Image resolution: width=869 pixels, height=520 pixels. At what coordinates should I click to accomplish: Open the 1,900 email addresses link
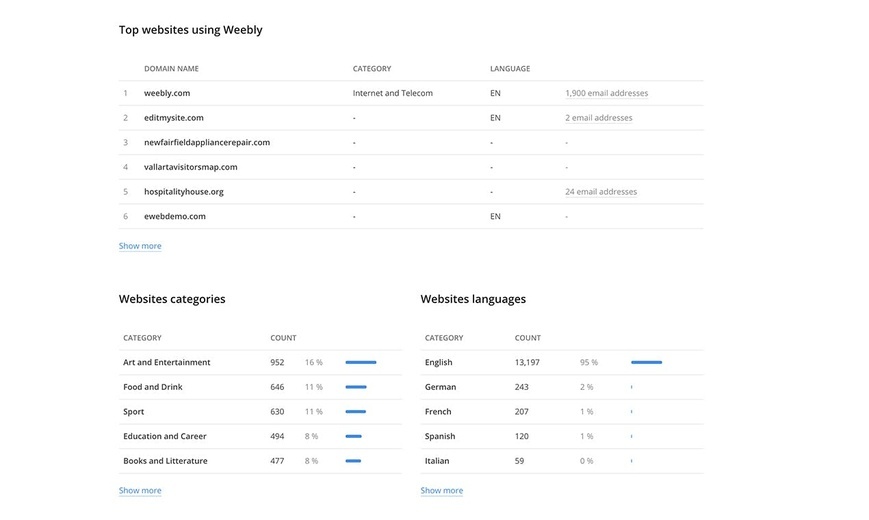[606, 93]
